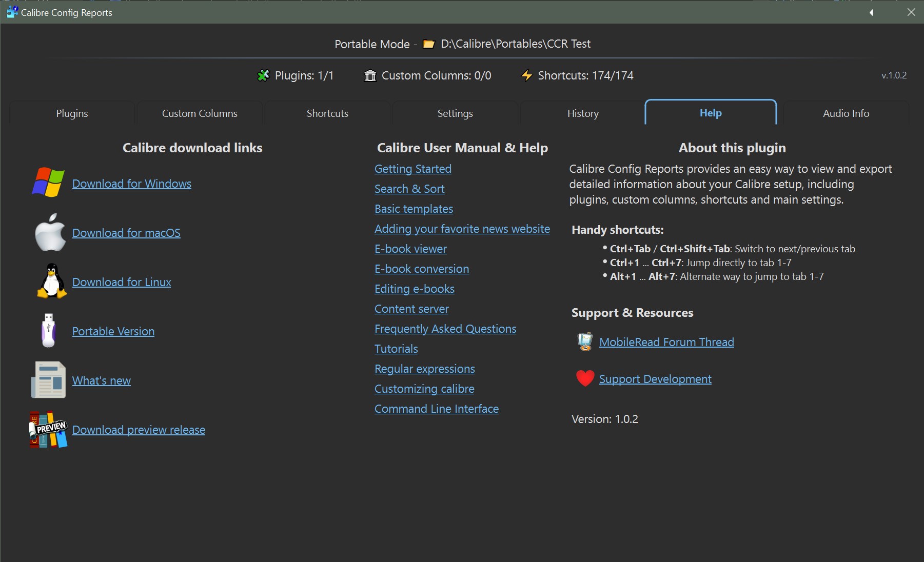Image resolution: width=924 pixels, height=562 pixels.
Task: Go to the Audio Info tab
Action: (x=846, y=113)
